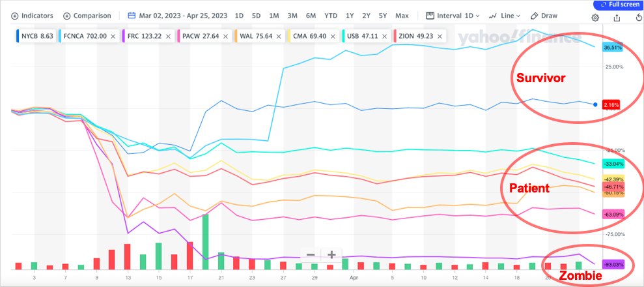Click the 2.16% NYCB value tag
644x287 pixels.
[612, 105]
